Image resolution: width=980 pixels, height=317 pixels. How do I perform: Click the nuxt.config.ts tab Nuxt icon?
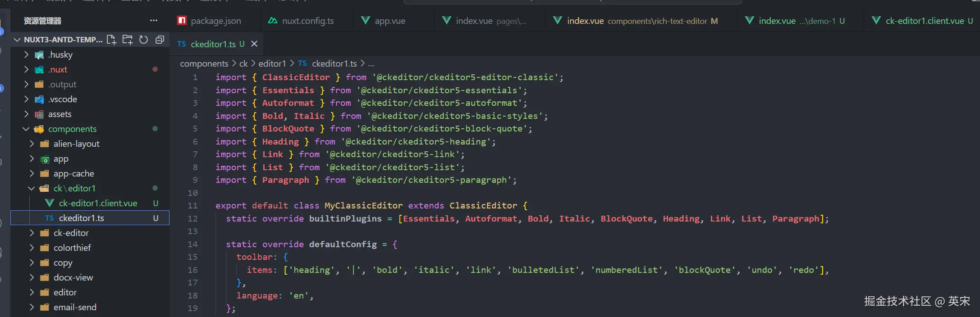pyautogui.click(x=273, y=20)
